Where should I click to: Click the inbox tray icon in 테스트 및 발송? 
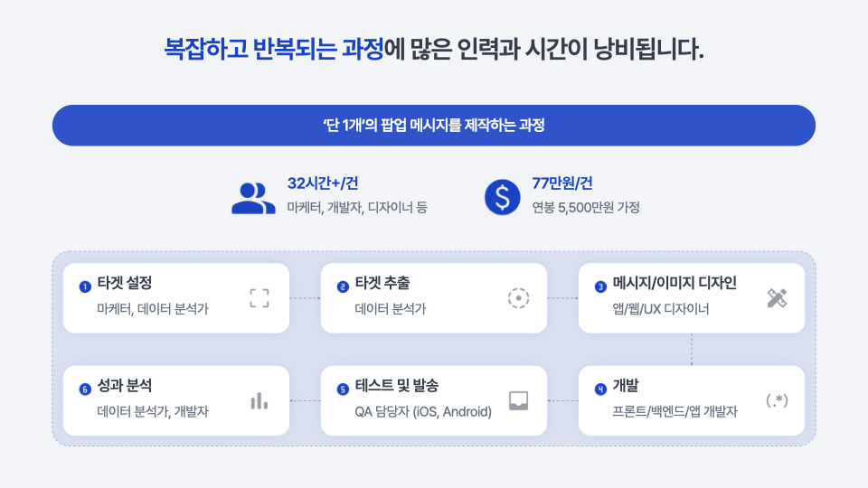[x=518, y=400]
